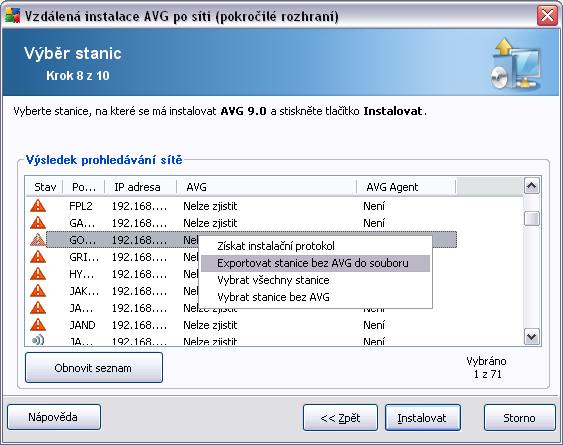Select the HY... station name

tap(82, 274)
